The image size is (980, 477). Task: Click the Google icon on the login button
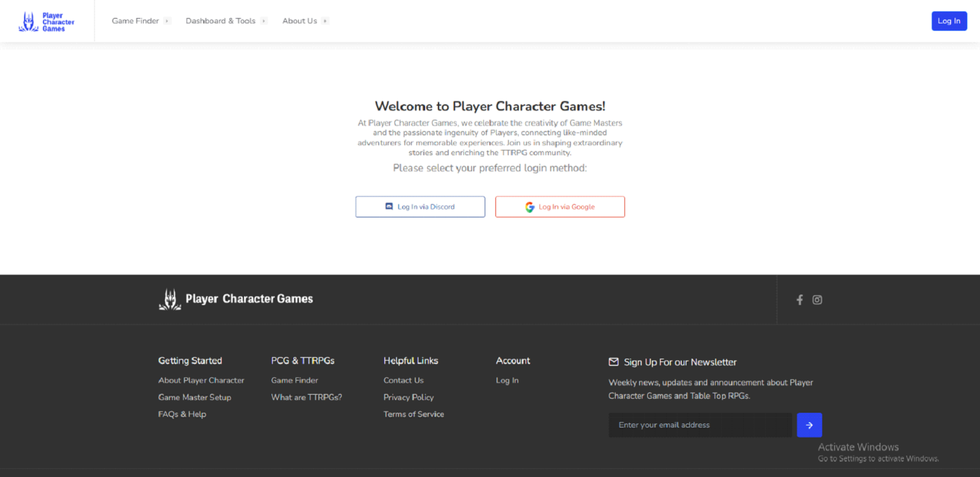click(529, 207)
